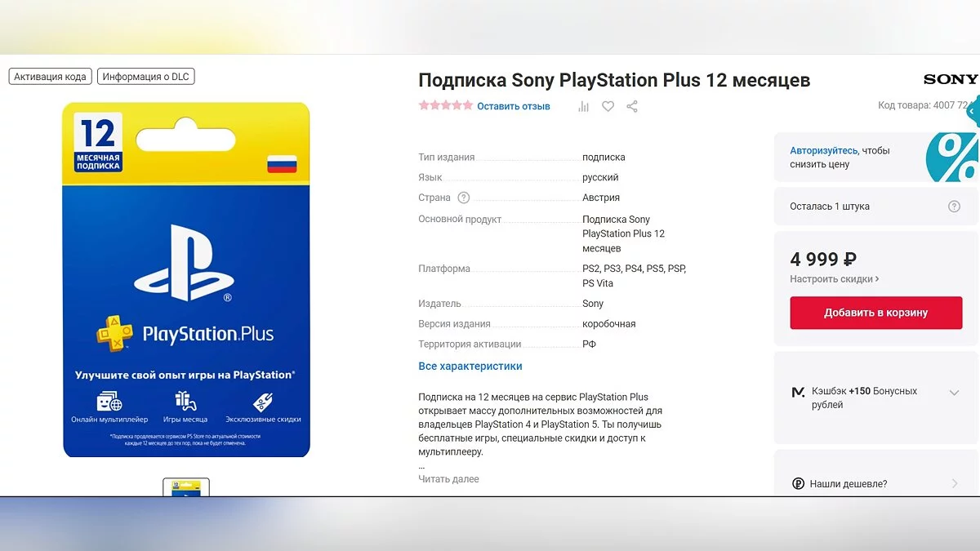Open the question mark hint next to Страна
Screen dimensions: 980x551
point(464,198)
